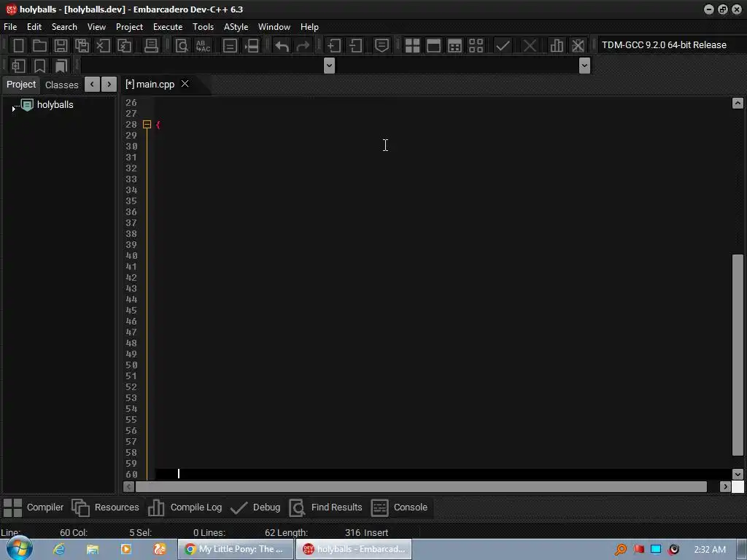Click the editor vertical scrollbar thumb

pos(738,355)
